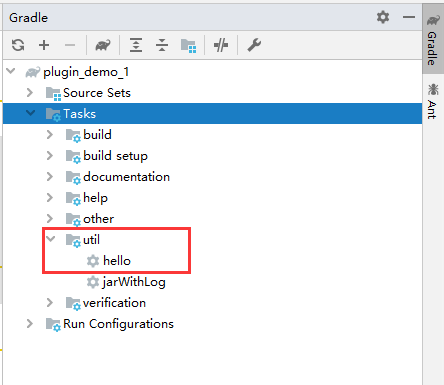Expand the build task group

[x=50, y=134]
